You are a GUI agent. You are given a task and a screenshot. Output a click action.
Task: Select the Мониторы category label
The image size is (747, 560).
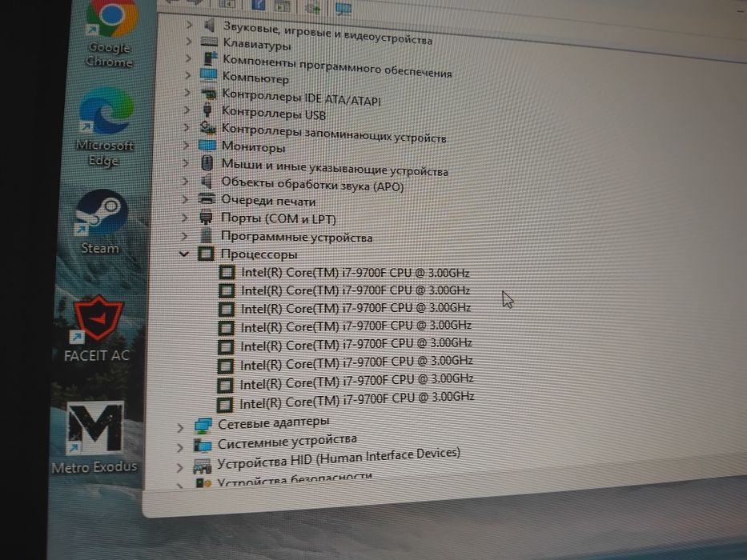coord(254,146)
